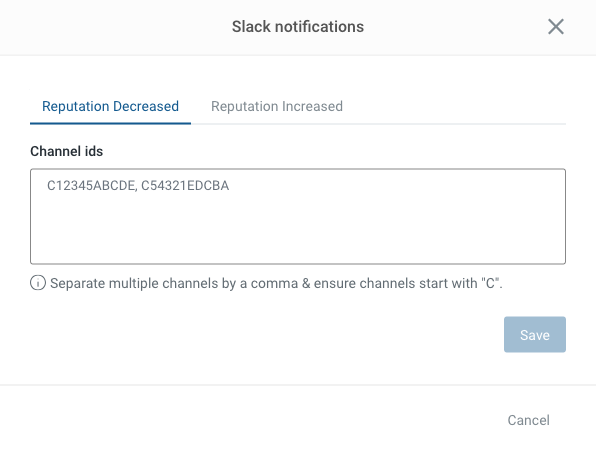Dismiss the dialog with the X icon
The height and width of the screenshot is (452, 596).
[x=556, y=27]
